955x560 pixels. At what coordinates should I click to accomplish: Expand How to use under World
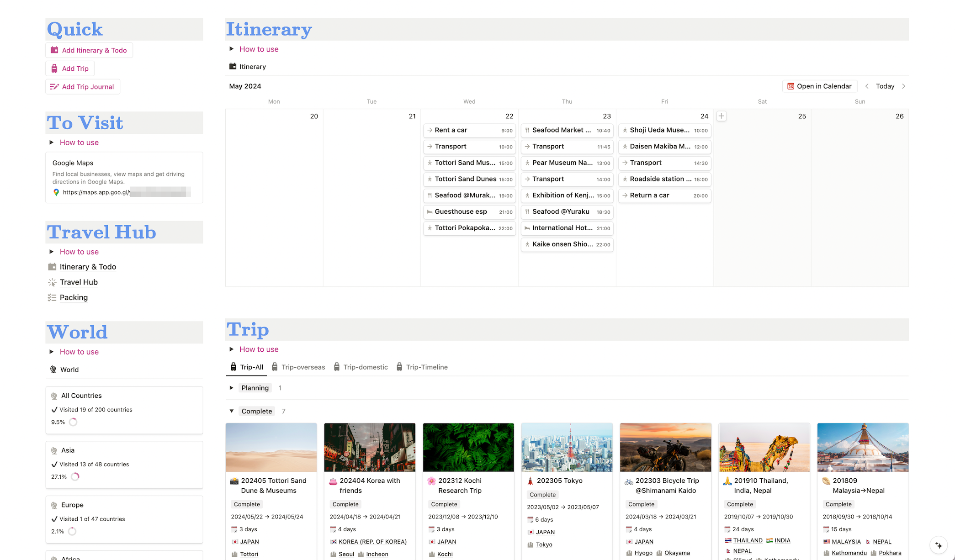point(52,352)
